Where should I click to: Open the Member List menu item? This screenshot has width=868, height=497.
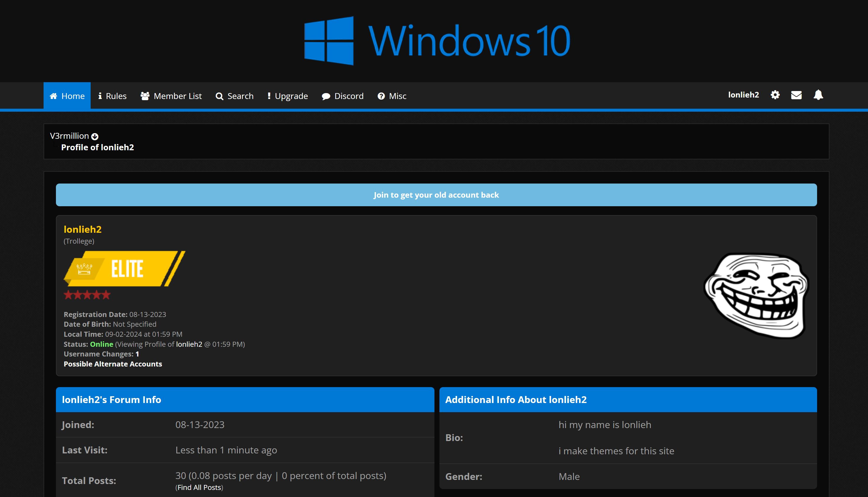(x=171, y=96)
